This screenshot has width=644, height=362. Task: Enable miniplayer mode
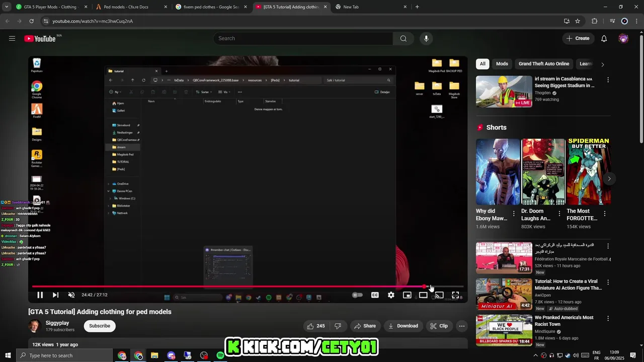click(407, 295)
